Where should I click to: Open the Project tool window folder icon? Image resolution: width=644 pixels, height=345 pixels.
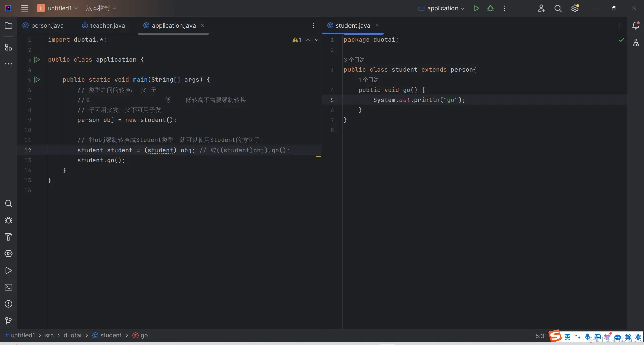9,26
